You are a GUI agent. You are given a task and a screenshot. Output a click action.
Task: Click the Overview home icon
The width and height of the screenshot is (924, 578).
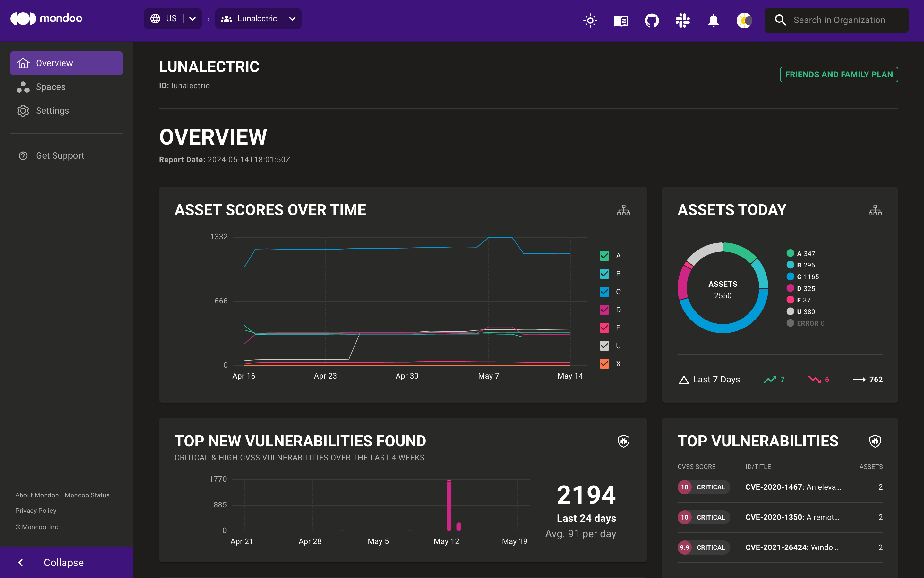23,63
